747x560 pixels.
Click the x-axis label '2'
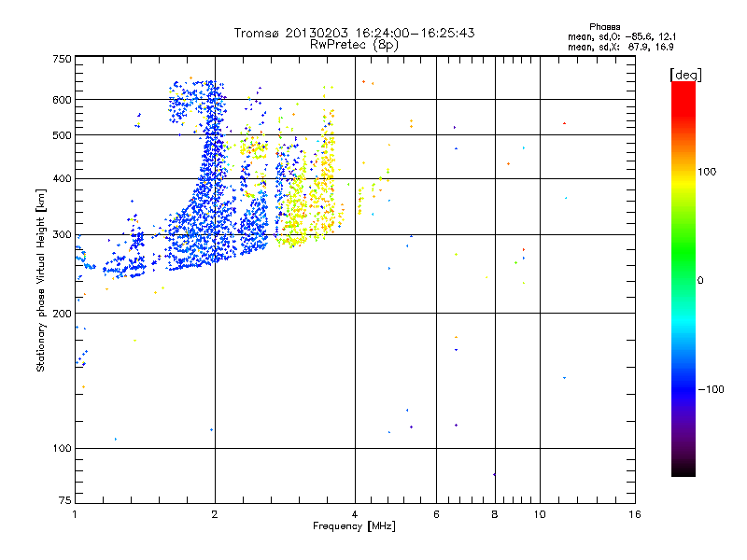pos(215,514)
